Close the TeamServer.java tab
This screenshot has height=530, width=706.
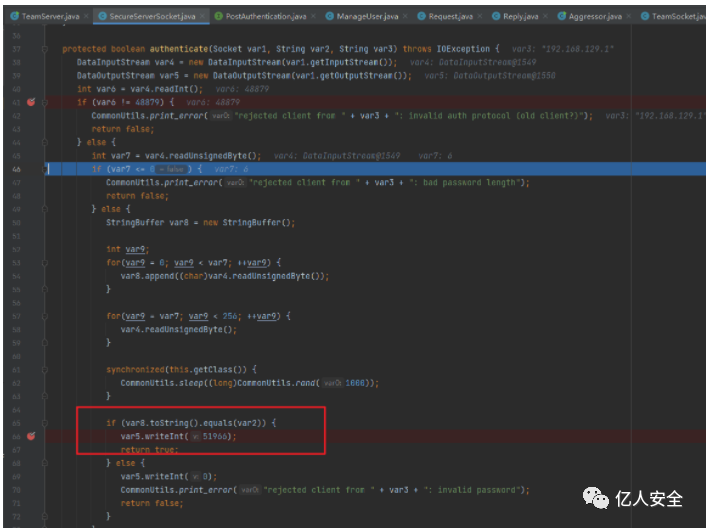tap(86, 16)
